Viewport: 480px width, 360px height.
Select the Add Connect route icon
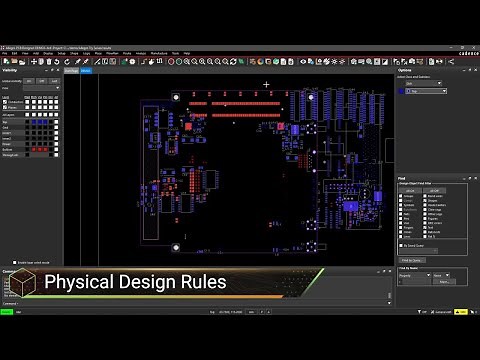tap(144, 62)
